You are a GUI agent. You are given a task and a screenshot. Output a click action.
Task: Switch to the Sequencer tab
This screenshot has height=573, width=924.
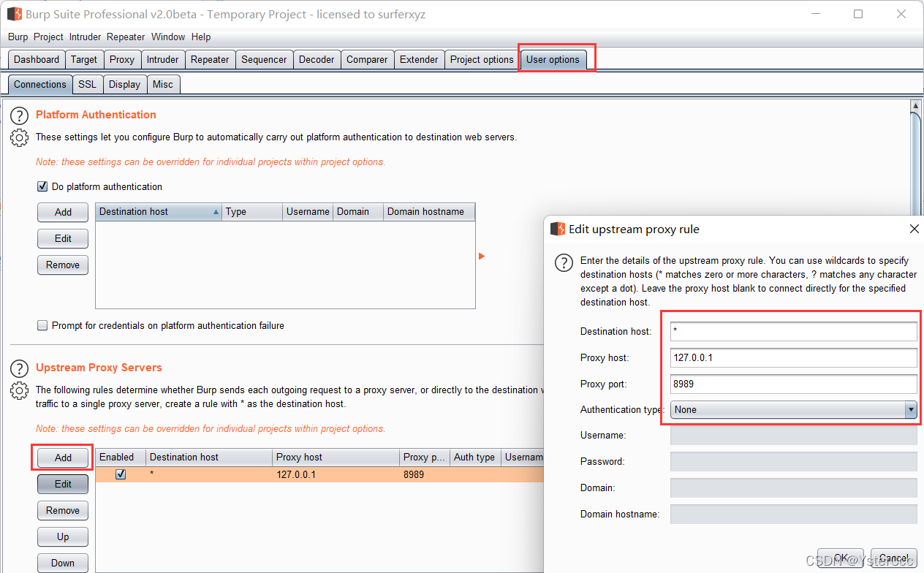tap(264, 60)
